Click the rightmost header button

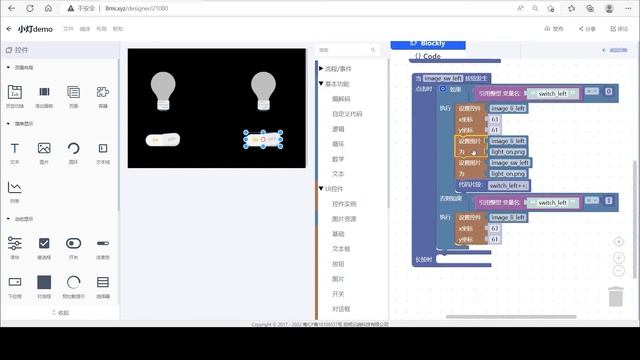pos(619,29)
